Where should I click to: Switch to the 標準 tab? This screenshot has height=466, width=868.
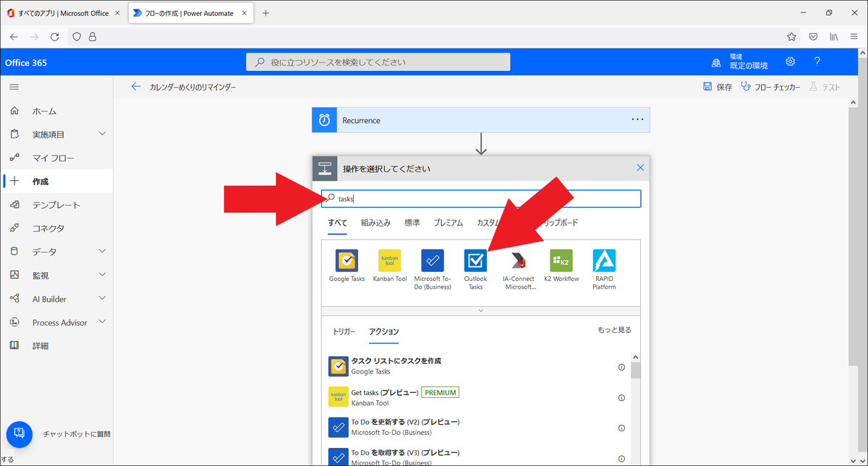pos(412,223)
